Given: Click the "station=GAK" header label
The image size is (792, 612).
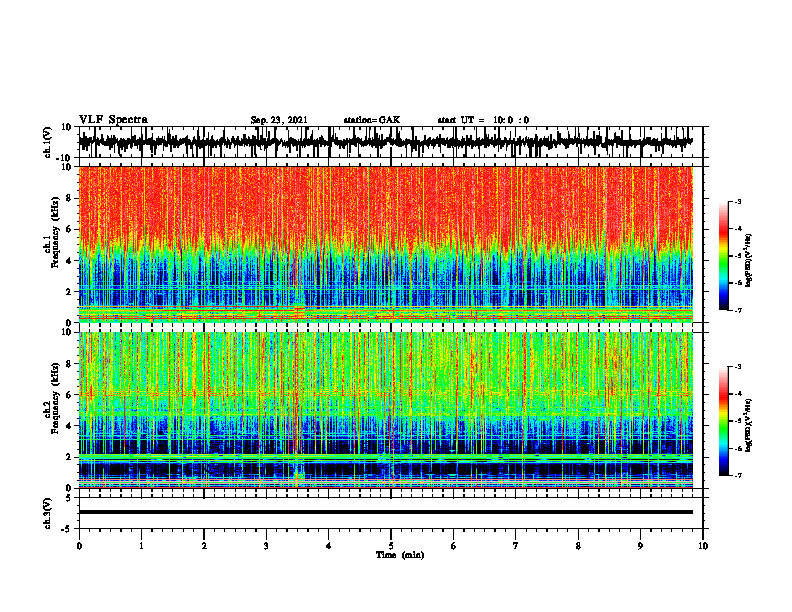Looking at the screenshot, I should tap(372, 120).
